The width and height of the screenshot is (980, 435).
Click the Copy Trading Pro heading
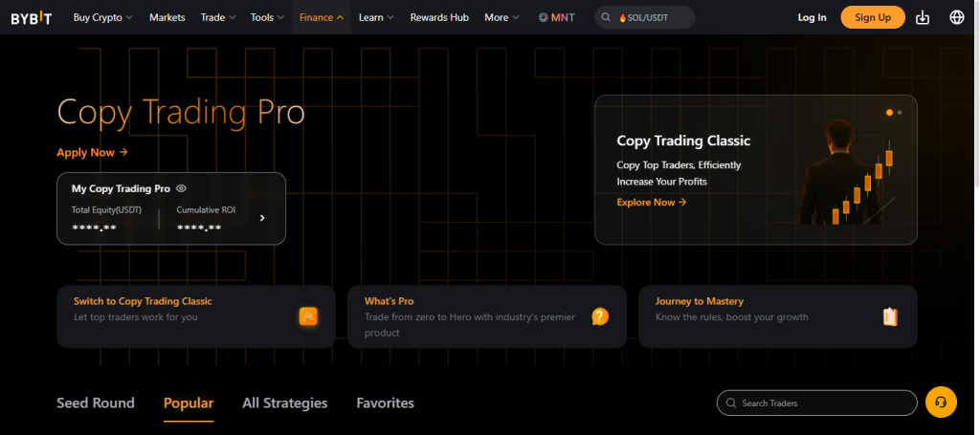181,113
